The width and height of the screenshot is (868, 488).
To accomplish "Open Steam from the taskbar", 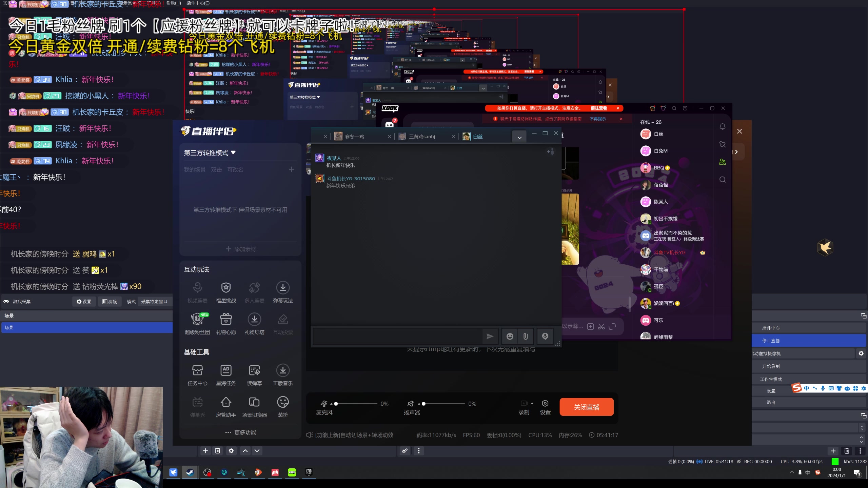I will pyautogui.click(x=190, y=472).
